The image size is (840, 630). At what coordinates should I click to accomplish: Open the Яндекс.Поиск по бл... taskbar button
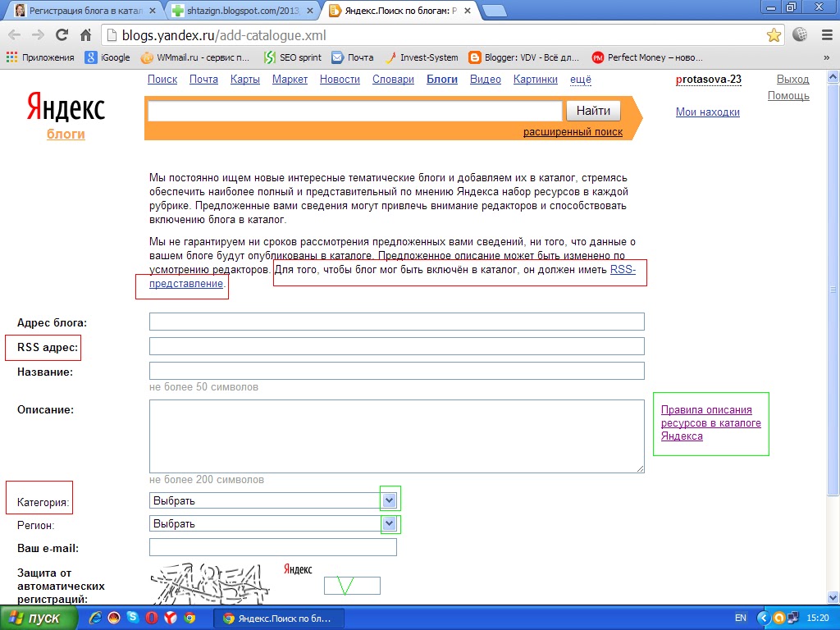click(x=278, y=619)
